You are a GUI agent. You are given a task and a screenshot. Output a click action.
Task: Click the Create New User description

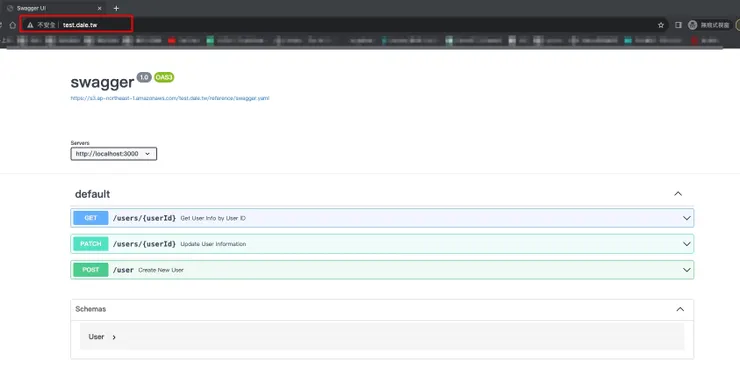pyautogui.click(x=161, y=270)
